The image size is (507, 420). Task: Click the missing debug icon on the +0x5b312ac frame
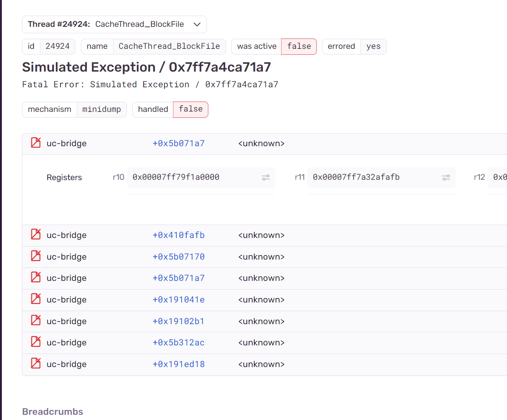(35, 342)
